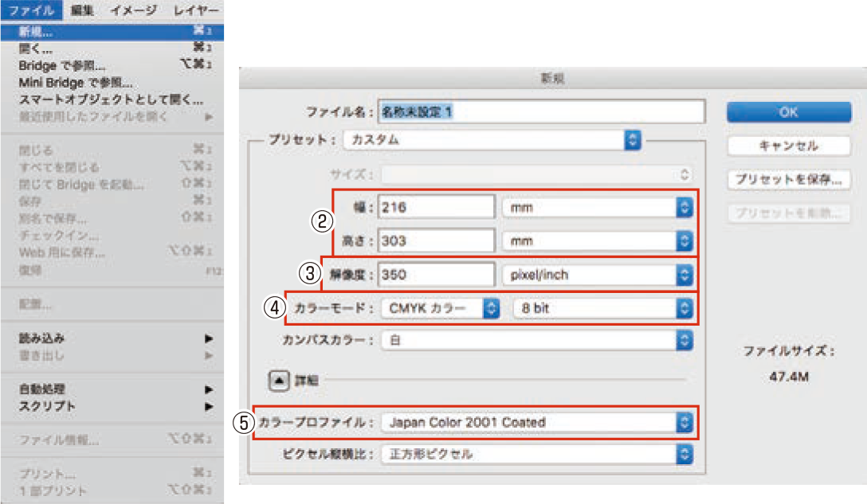
Task: Click the 高さ field showing 303
Action: click(x=436, y=241)
